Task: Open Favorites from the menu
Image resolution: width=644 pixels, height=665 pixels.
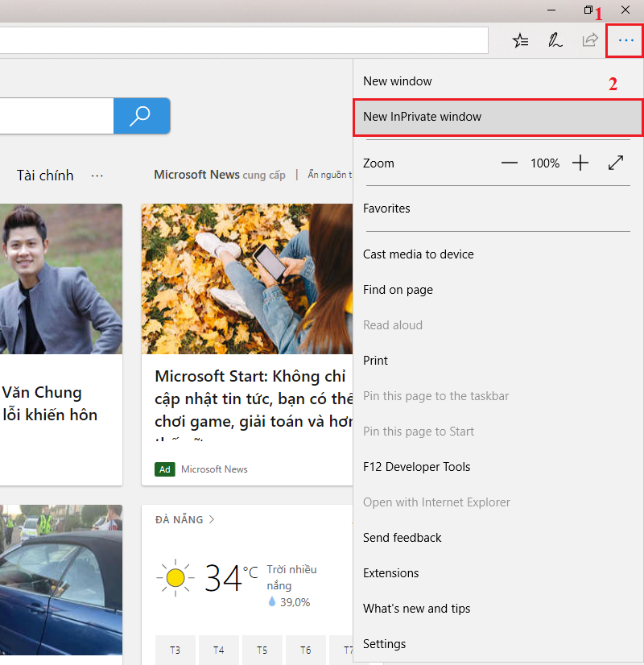Action: click(386, 209)
